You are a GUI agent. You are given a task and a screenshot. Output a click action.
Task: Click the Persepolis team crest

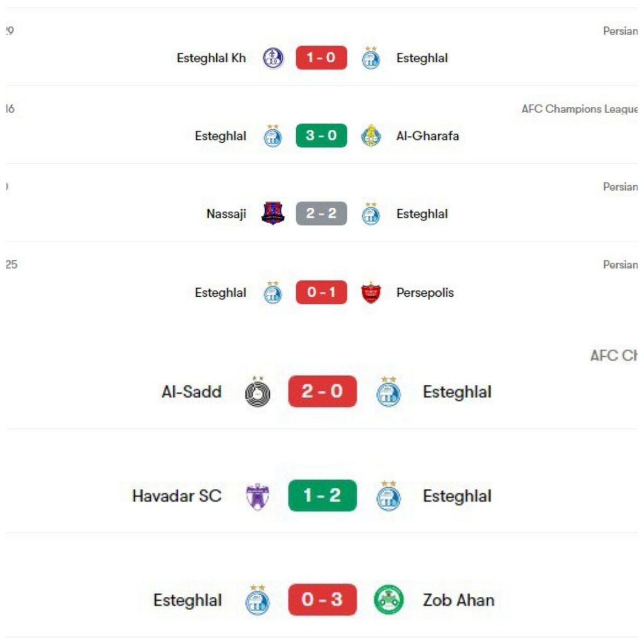pos(372,292)
